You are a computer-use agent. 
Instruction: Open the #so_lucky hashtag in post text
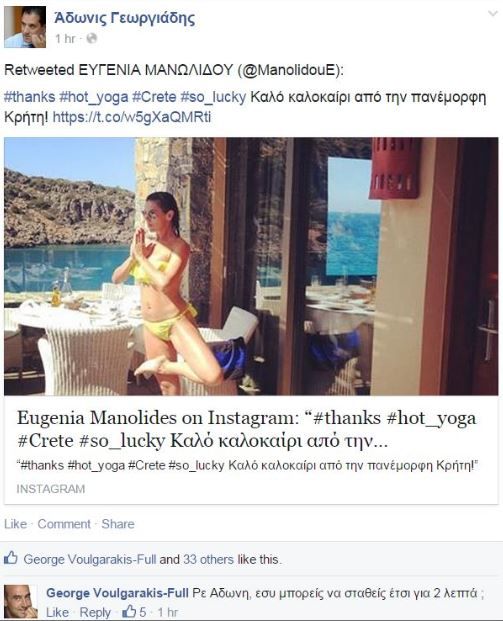pyautogui.click(x=213, y=97)
